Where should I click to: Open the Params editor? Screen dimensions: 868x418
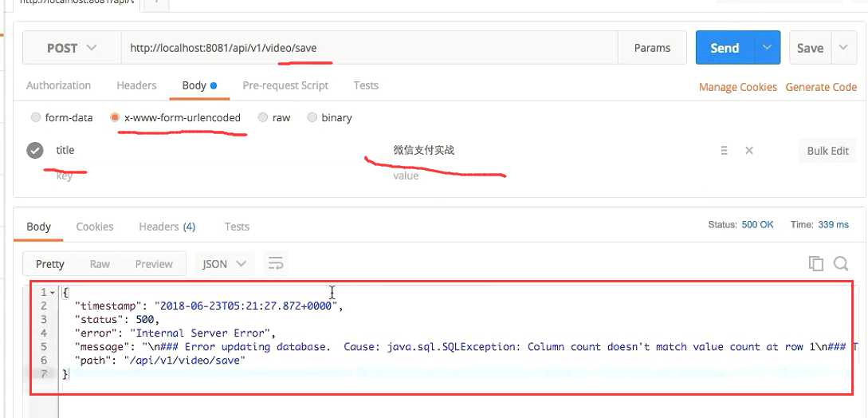[x=652, y=48]
